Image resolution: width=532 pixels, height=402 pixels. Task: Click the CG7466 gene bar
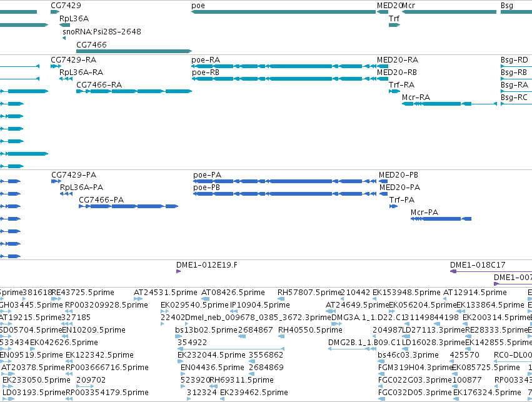[x=134, y=51]
